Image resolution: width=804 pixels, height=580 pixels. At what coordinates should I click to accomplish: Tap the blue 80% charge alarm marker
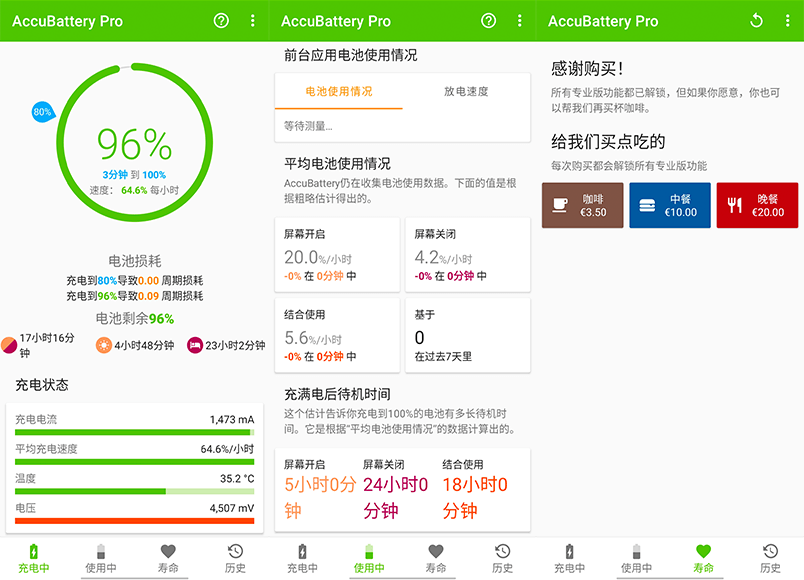[x=43, y=112]
